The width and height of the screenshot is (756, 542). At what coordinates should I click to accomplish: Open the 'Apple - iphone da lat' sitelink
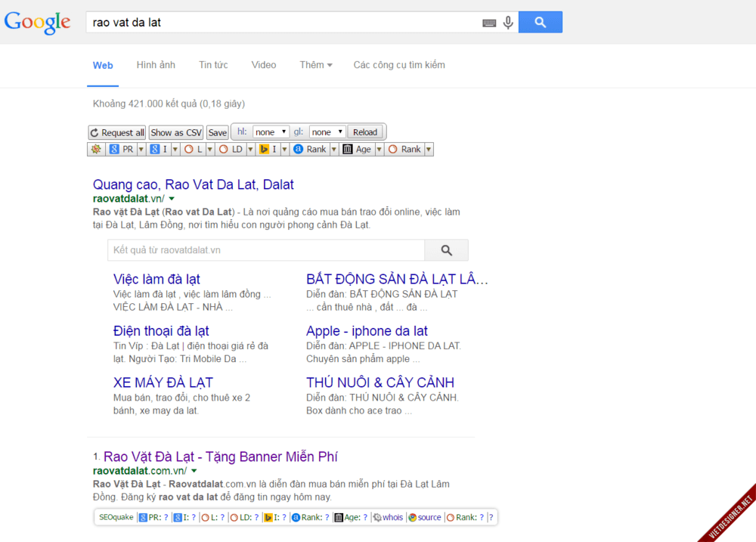point(367,331)
